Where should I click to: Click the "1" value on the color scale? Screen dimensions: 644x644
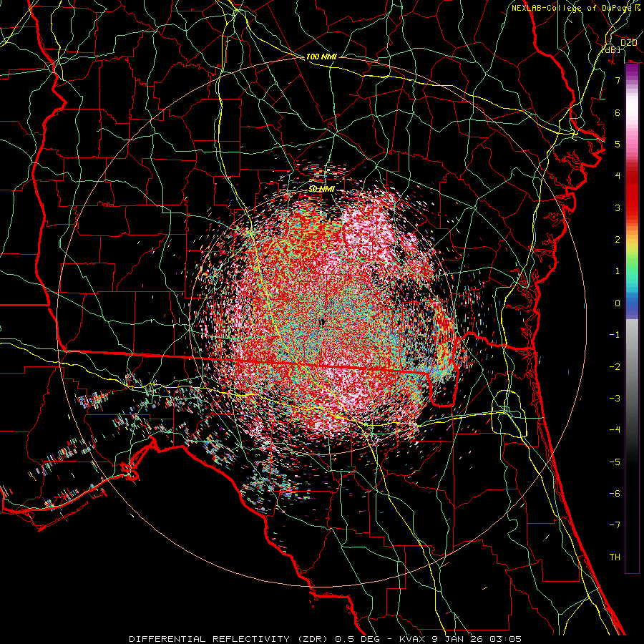(618, 271)
